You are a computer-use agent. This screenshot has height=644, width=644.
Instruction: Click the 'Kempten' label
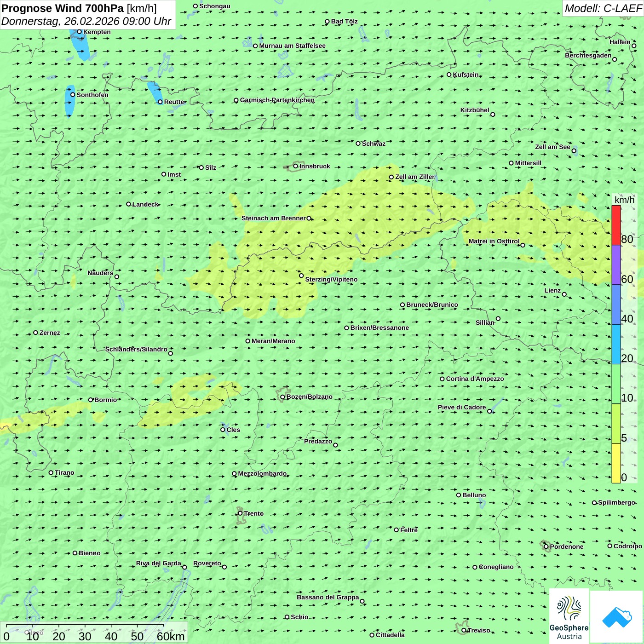97,32
